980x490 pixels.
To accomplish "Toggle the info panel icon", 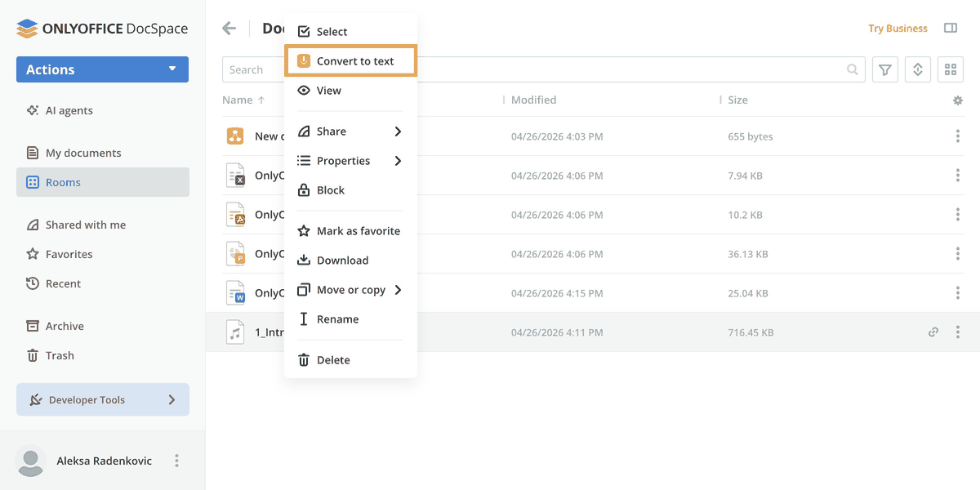I will coord(951,28).
